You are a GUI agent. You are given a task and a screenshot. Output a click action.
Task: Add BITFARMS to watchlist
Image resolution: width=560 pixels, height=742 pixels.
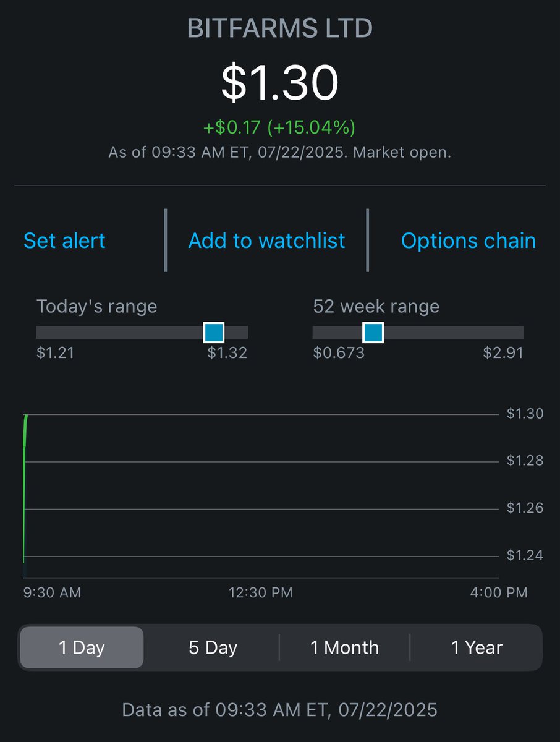[x=266, y=241]
